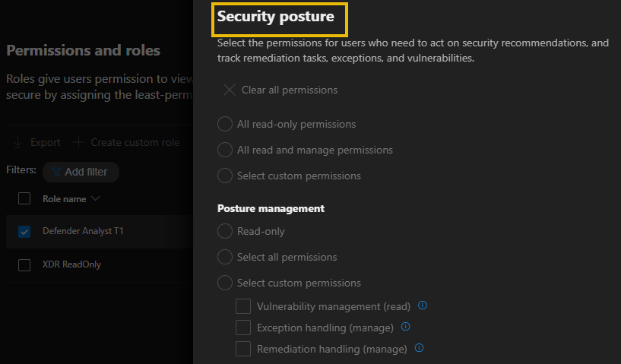The image size is (621, 364).
Task: Check the Remediation handling (manage) checkbox
Action: coord(243,349)
